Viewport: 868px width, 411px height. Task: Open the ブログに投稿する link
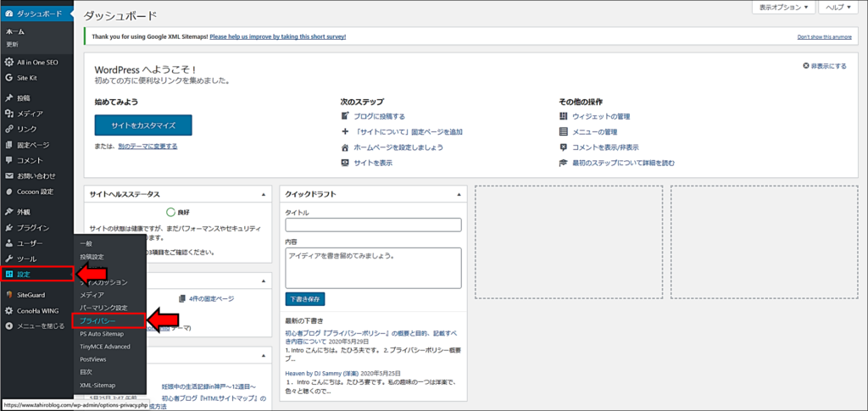click(379, 116)
